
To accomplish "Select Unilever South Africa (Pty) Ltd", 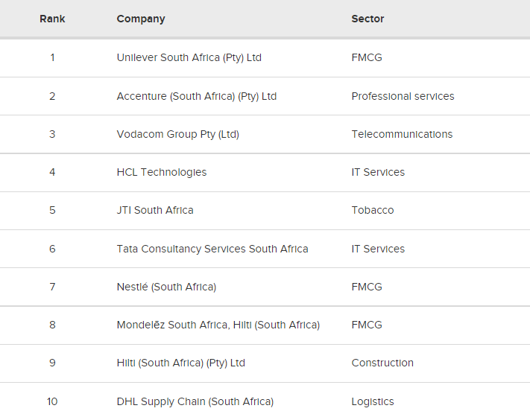I will (x=189, y=58).
